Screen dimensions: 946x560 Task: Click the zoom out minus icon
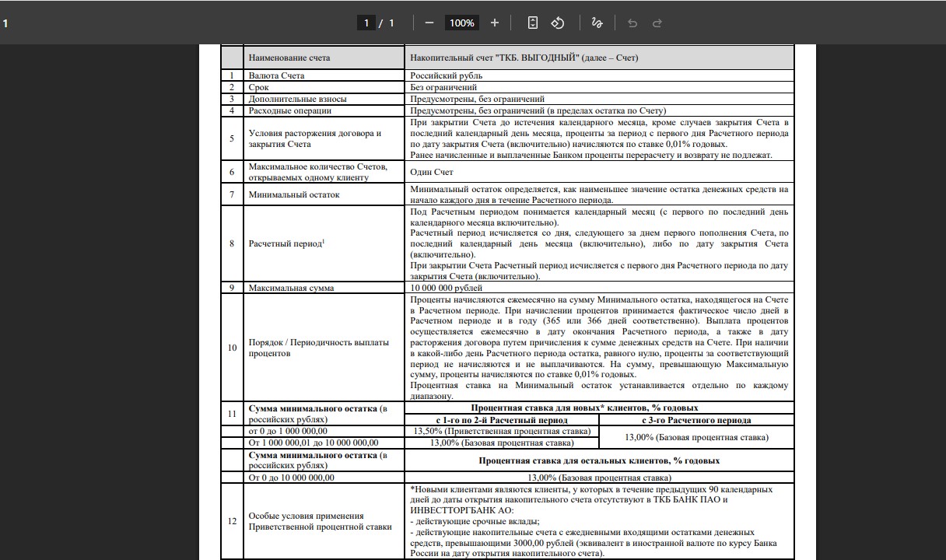pyautogui.click(x=429, y=23)
